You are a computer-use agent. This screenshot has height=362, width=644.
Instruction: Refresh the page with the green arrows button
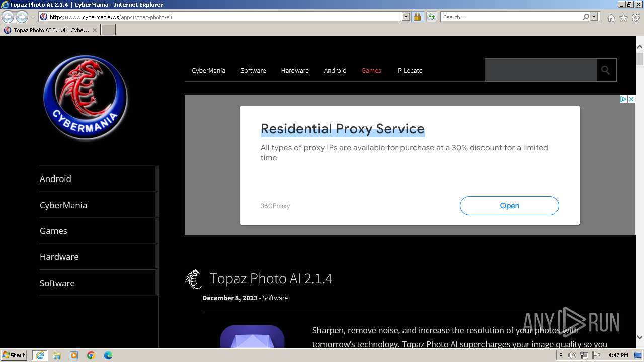click(431, 17)
